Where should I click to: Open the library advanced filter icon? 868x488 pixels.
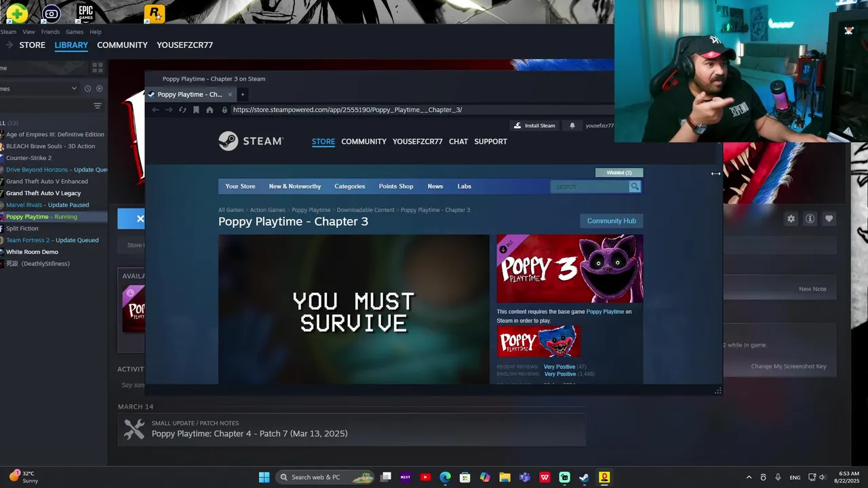click(98, 106)
